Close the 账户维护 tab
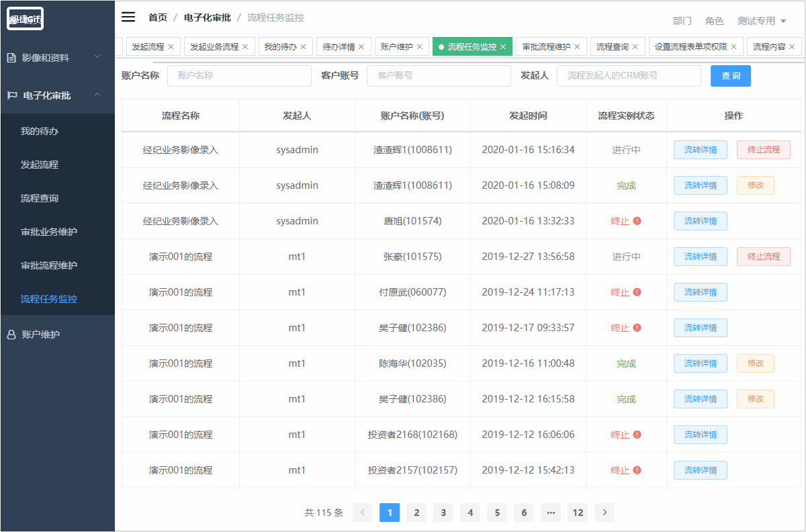The image size is (806, 532). [x=419, y=47]
